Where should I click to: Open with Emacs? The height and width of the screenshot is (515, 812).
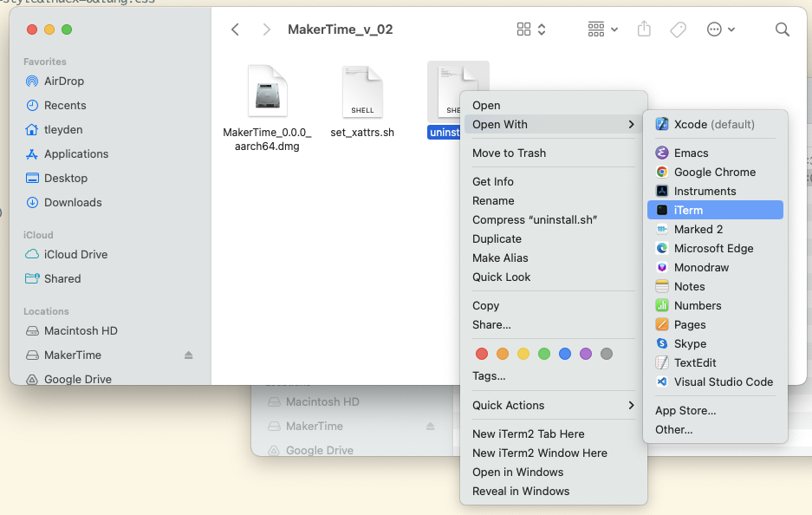point(715,153)
